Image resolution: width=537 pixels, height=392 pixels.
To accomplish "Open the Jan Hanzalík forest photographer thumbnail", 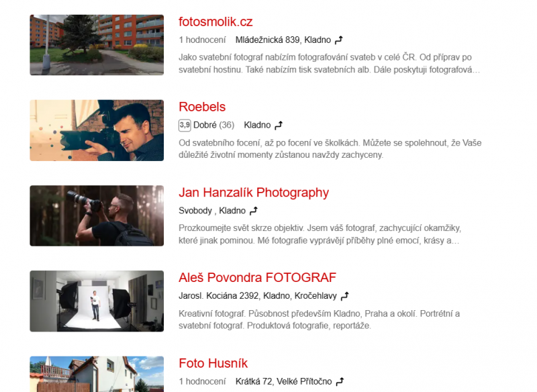I will click(x=97, y=215).
